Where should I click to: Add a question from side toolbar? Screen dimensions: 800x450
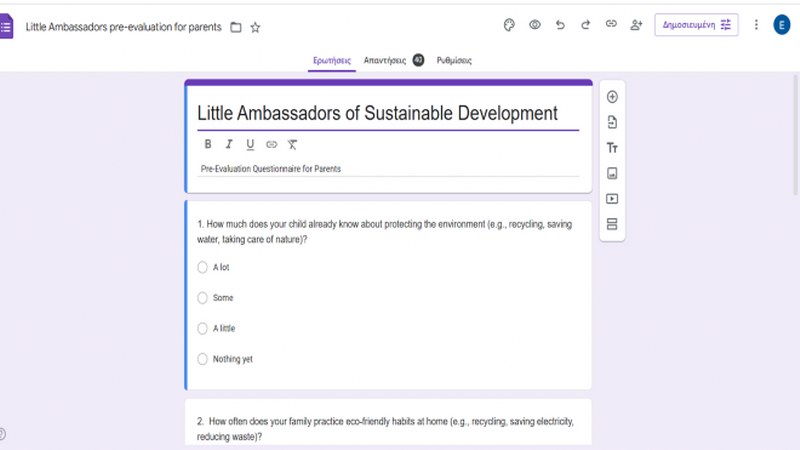tap(612, 97)
